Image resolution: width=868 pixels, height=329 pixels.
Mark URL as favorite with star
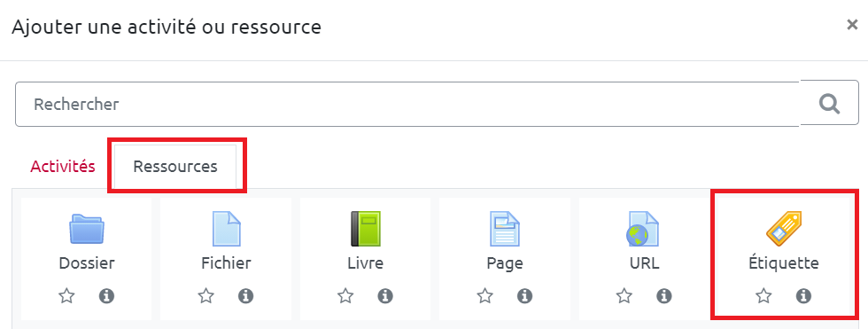(x=624, y=296)
